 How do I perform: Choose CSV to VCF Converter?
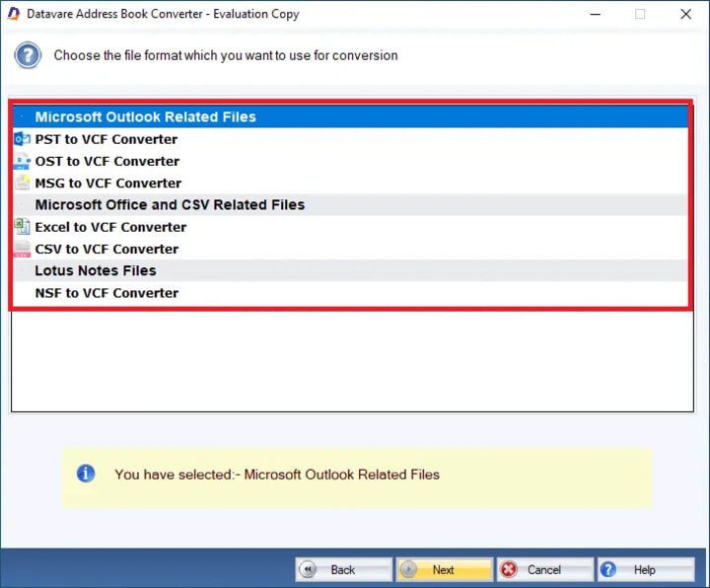[350, 249]
